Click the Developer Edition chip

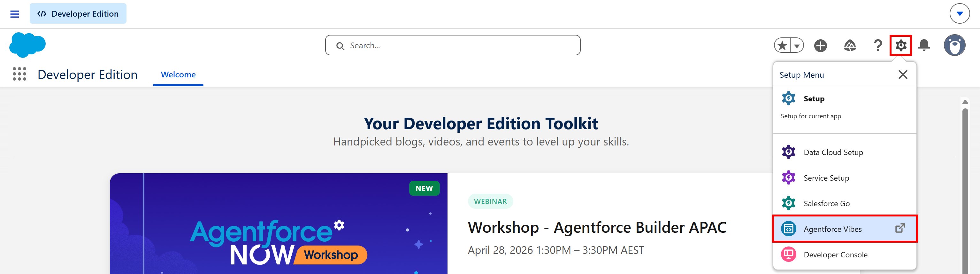tap(78, 14)
